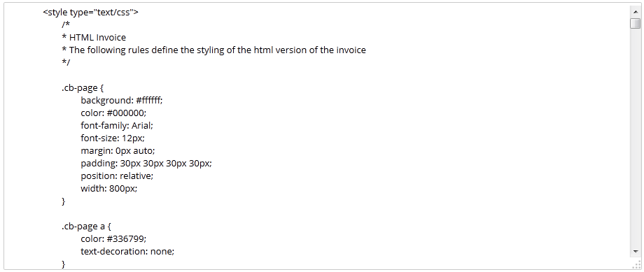This screenshot has height=272, width=644.
Task: Click the comment line about styling rules
Action: tap(213, 50)
